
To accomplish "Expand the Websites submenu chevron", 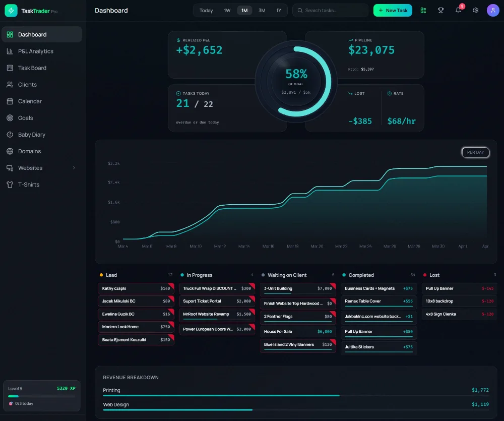I will 74,168.
